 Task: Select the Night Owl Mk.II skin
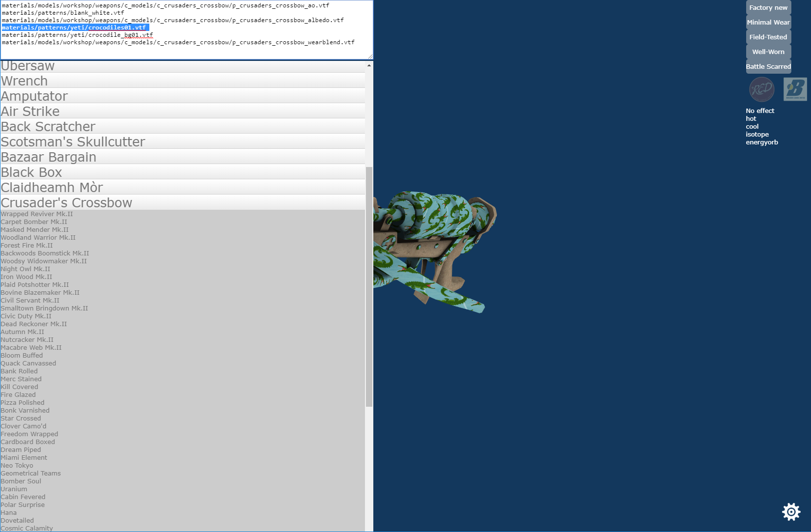tap(26, 269)
